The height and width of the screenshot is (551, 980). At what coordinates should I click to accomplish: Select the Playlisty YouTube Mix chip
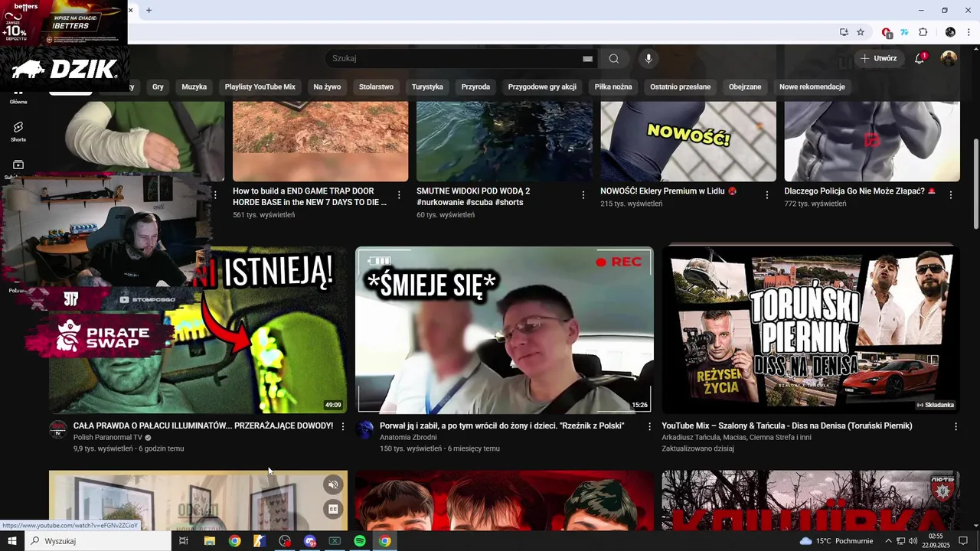[x=260, y=86]
